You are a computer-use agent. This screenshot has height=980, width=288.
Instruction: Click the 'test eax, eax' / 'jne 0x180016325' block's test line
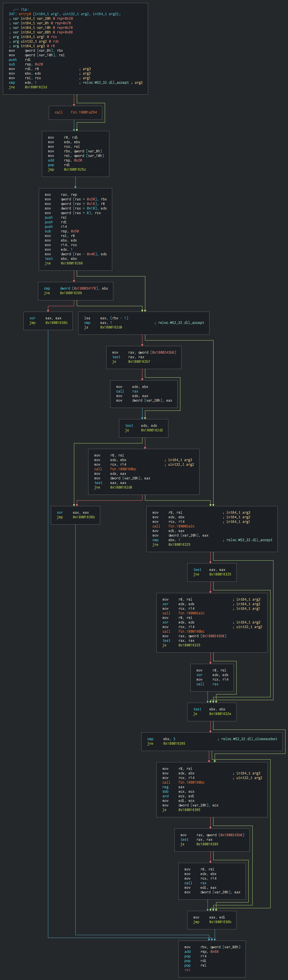[209, 569]
